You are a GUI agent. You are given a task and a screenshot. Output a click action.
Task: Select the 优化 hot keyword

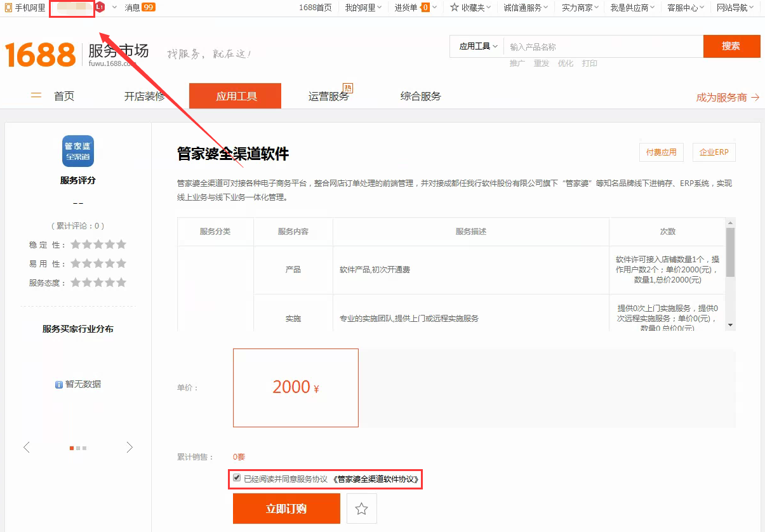566,63
